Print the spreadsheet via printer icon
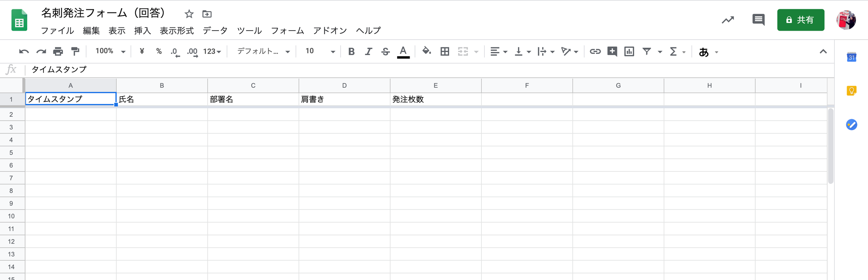868x280 pixels. (58, 51)
